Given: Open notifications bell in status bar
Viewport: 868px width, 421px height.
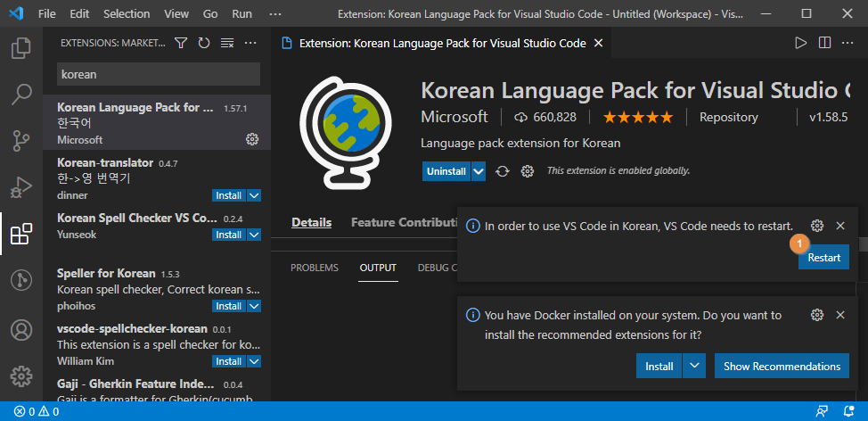Looking at the screenshot, I should (x=848, y=411).
